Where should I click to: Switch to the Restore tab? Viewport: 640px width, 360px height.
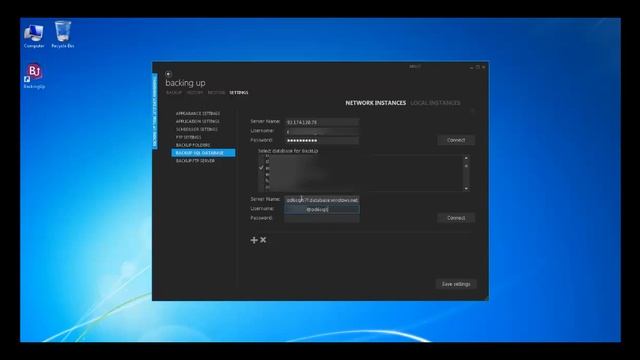coord(216,93)
